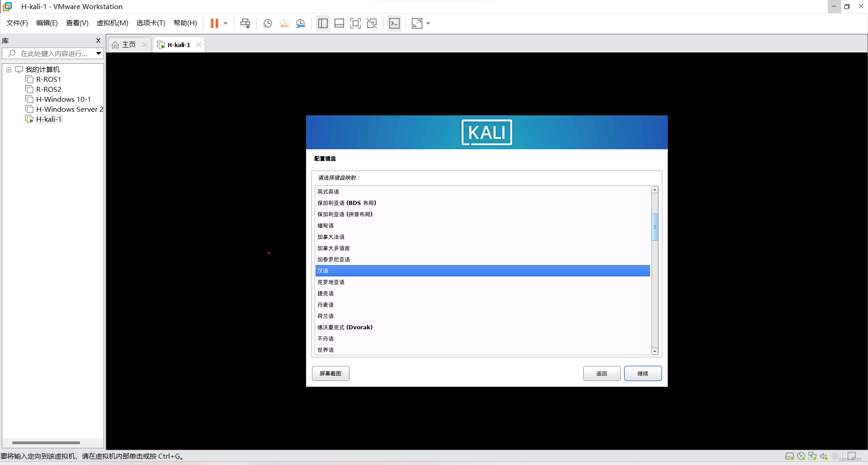Expand the stretch guest display dropdown
Screen dimensions: 868x465
(x=428, y=24)
